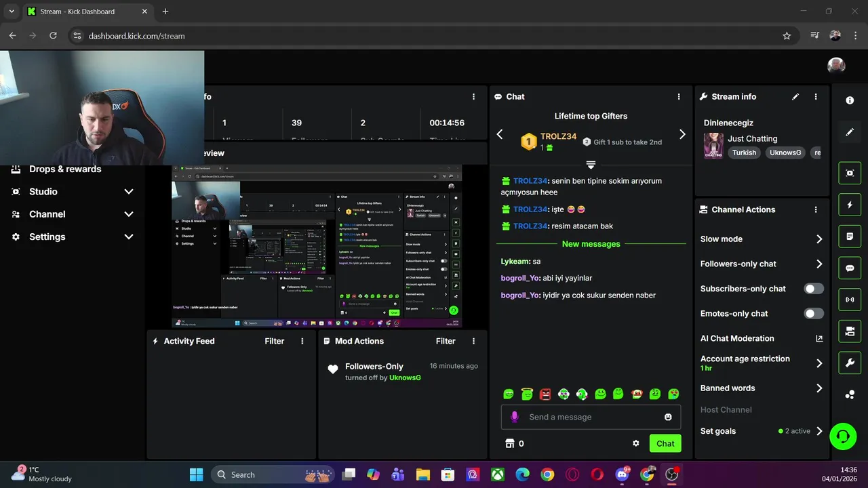Click the gift shop icon below chat
The image size is (868, 488).
coord(510,443)
